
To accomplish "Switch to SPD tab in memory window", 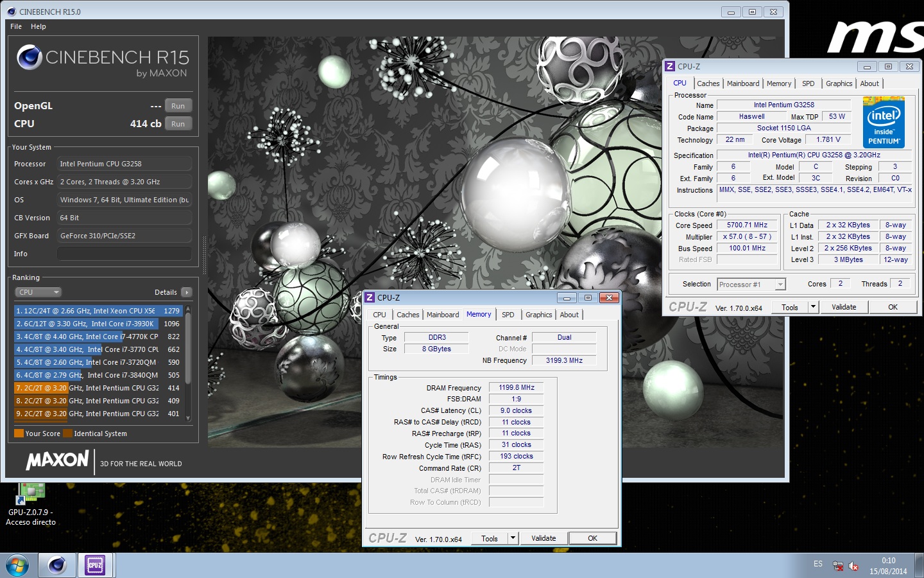I will click(508, 315).
